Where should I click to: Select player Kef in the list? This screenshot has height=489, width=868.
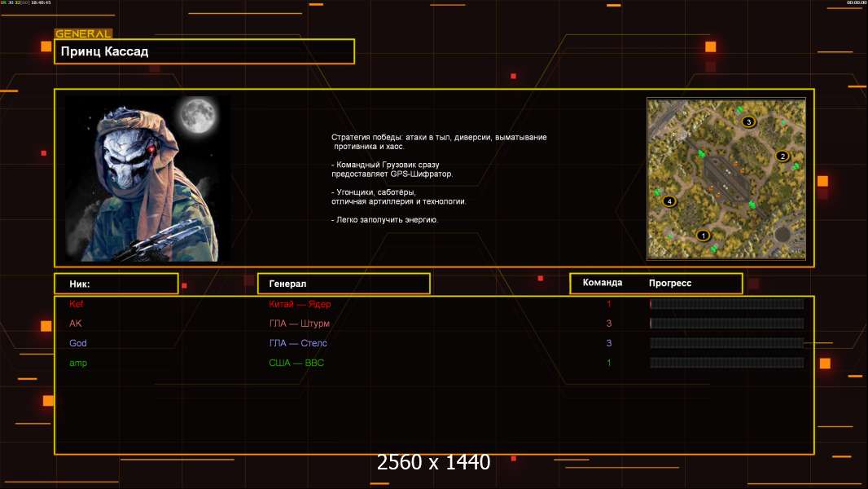pyautogui.click(x=77, y=304)
